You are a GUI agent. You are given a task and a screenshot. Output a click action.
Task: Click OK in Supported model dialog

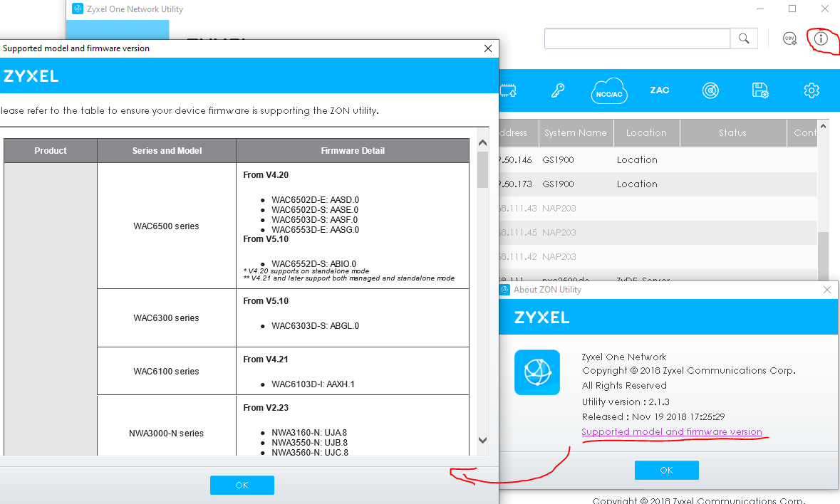242,485
